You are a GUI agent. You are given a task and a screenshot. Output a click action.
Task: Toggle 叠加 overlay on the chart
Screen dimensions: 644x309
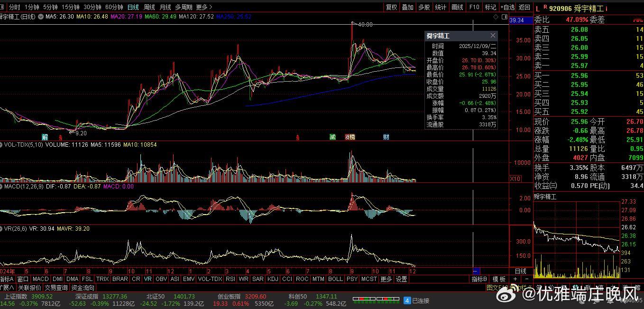point(408,7)
